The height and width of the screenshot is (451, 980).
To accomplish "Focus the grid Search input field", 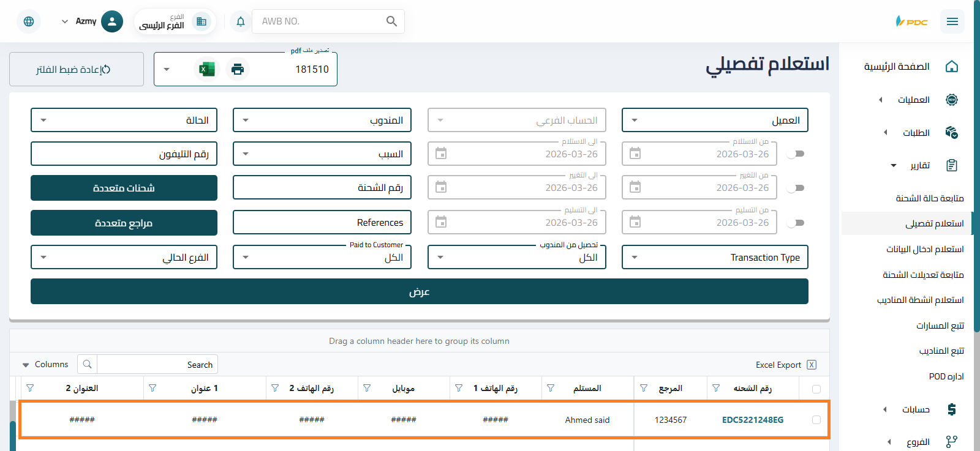I will [157, 364].
